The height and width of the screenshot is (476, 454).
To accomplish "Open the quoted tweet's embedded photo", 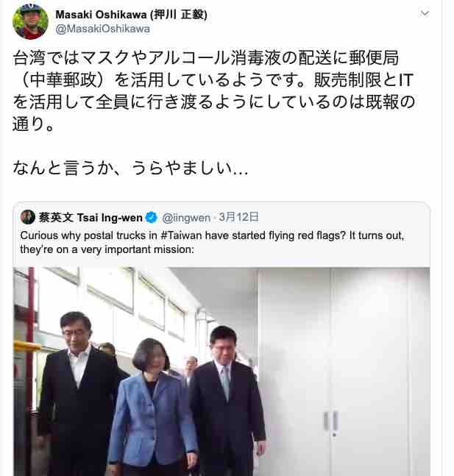I will [221, 372].
